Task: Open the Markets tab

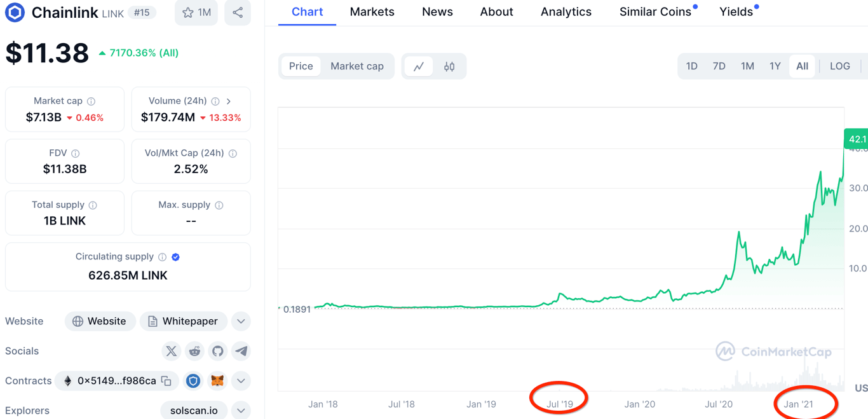Action: pyautogui.click(x=372, y=12)
